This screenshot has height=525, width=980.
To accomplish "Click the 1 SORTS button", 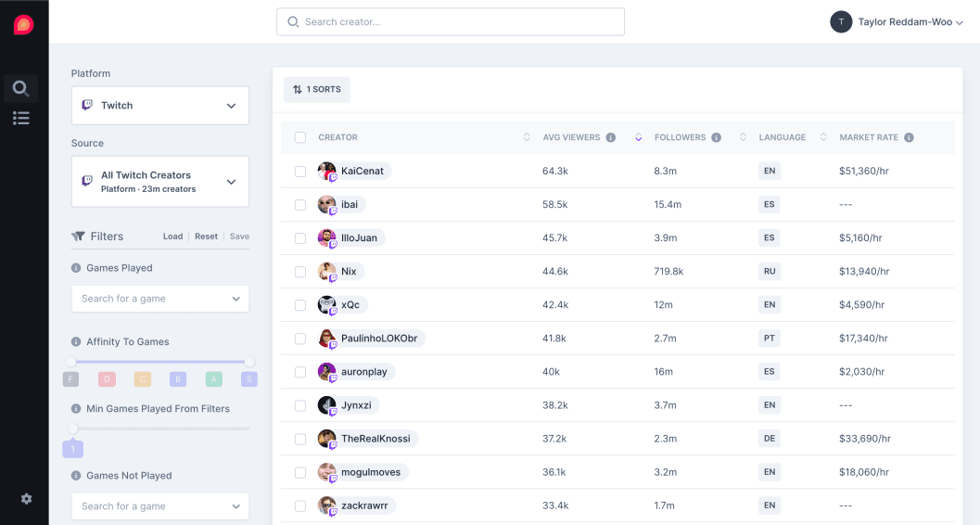I will pos(317,89).
